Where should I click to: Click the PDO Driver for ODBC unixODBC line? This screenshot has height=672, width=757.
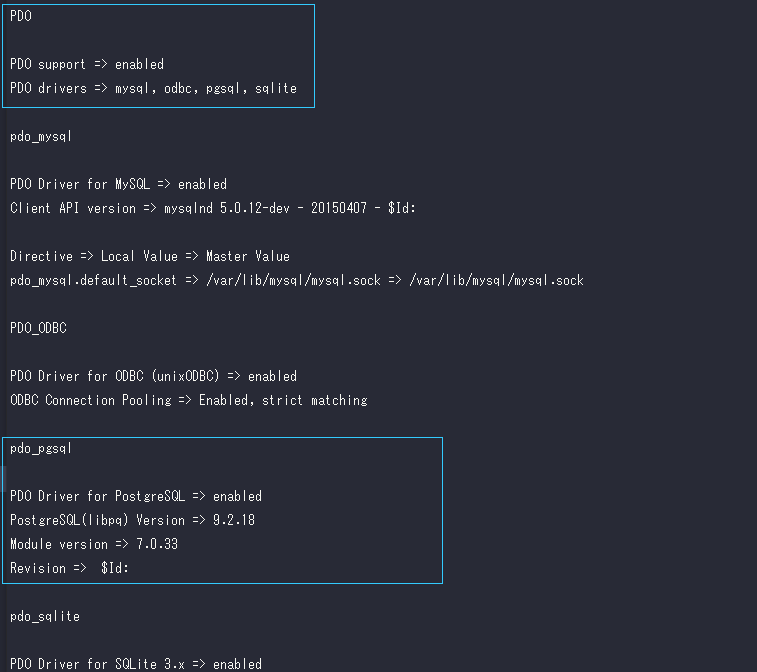(x=154, y=376)
